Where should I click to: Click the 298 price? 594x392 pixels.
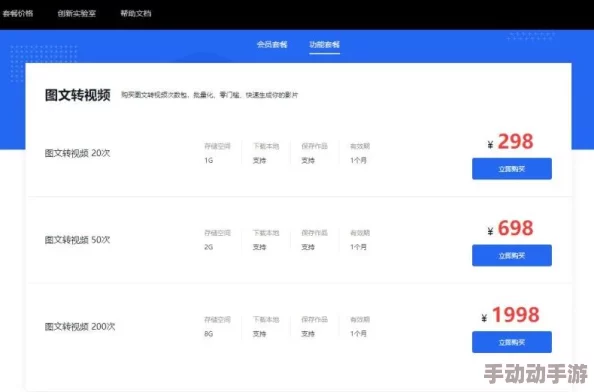515,142
